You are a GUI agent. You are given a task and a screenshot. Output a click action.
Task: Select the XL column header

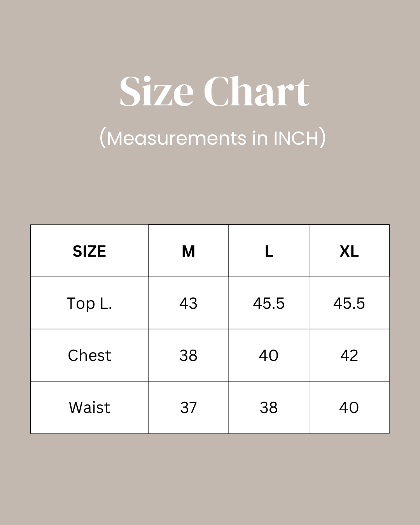pyautogui.click(x=349, y=251)
